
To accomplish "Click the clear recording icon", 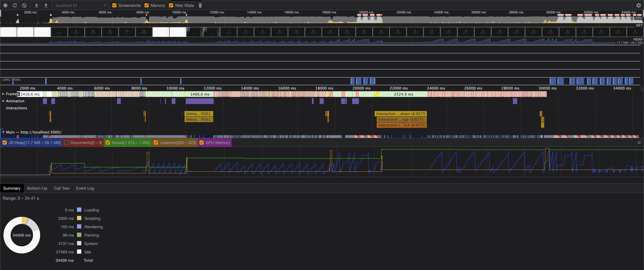I will pos(24,5).
